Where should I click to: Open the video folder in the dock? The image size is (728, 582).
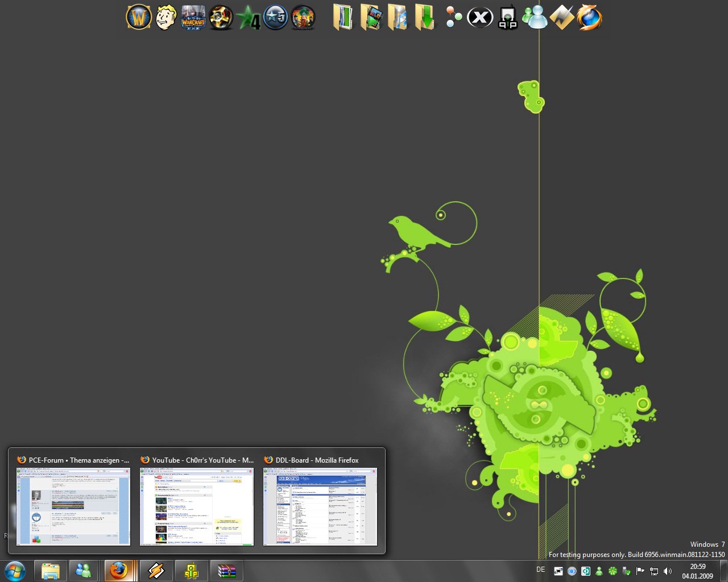click(x=370, y=18)
